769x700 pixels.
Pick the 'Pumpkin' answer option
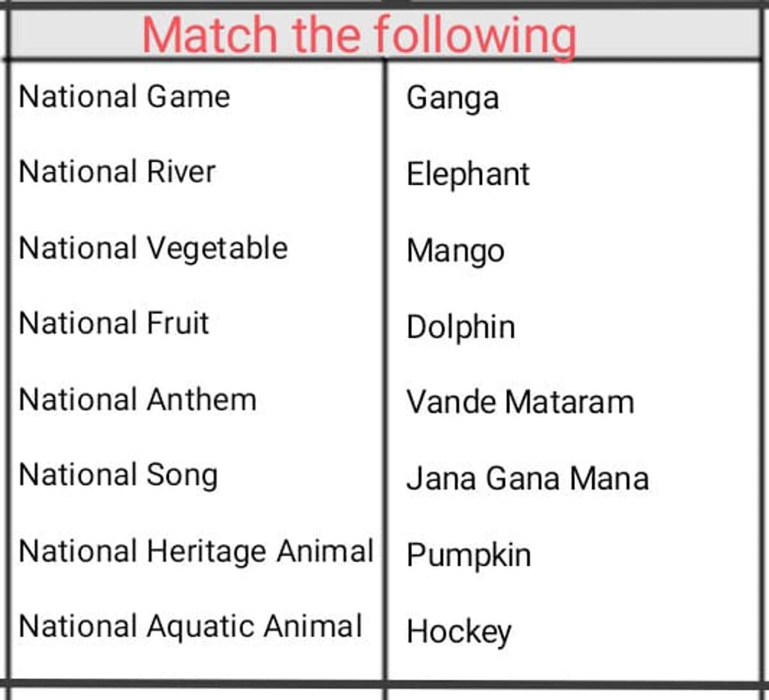point(468,555)
